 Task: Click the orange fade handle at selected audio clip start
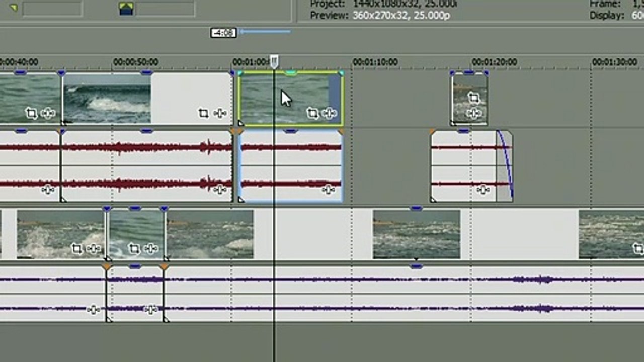(239, 132)
